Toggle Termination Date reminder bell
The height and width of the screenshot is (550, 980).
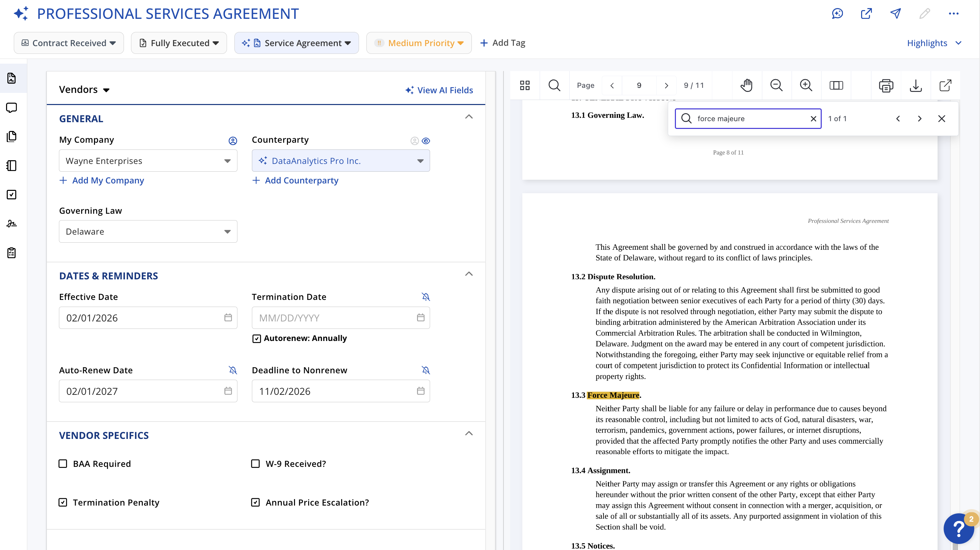(426, 297)
